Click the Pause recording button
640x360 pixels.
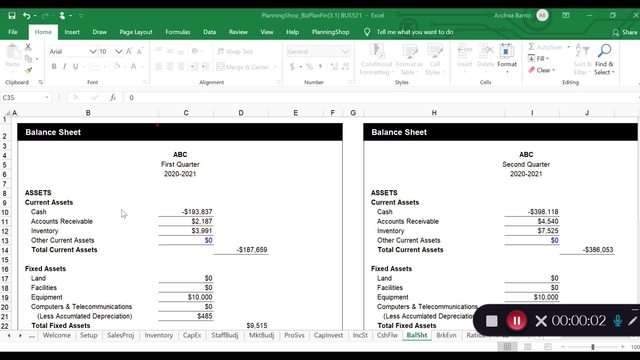(x=516, y=320)
